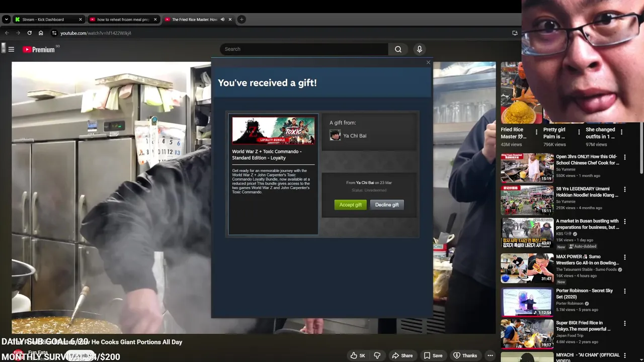This screenshot has width=644, height=362.
Task: Send Thanks to the creator
Action: pyautogui.click(x=464, y=355)
